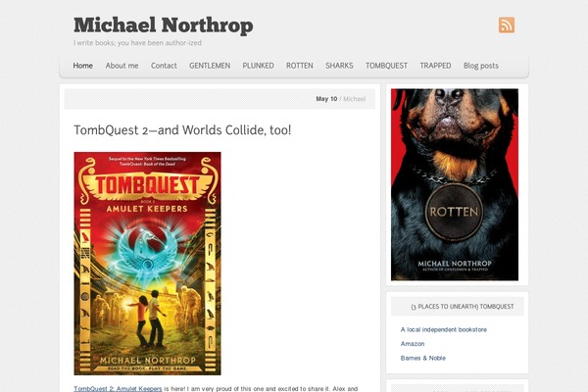The height and width of the screenshot is (392, 588).
Task: Go to the Home menu item
Action: 83,66
